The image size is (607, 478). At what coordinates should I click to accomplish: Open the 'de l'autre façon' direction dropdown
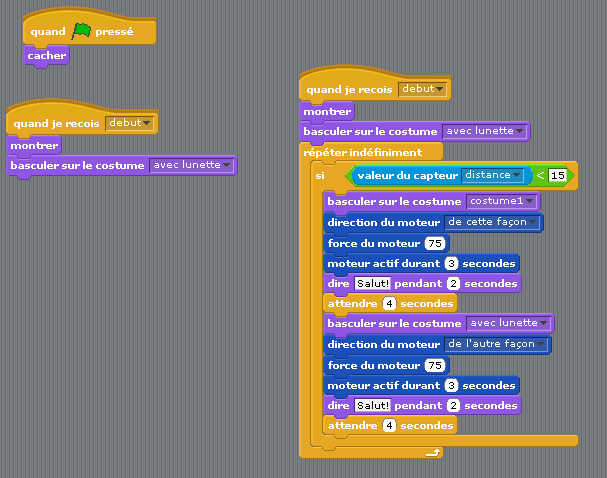click(x=496, y=344)
